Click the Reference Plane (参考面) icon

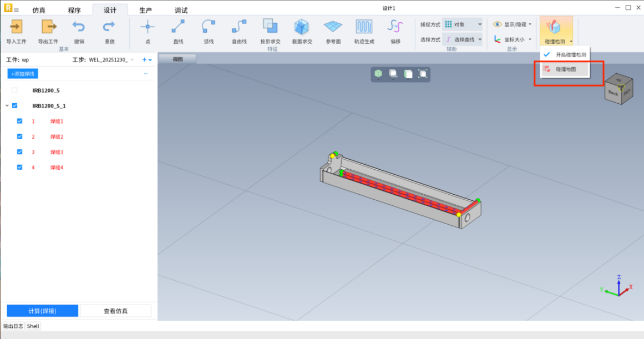point(333,27)
